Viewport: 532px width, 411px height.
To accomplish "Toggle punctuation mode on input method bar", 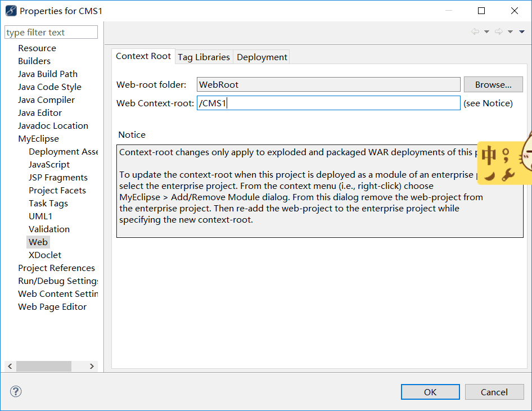I will [x=506, y=155].
